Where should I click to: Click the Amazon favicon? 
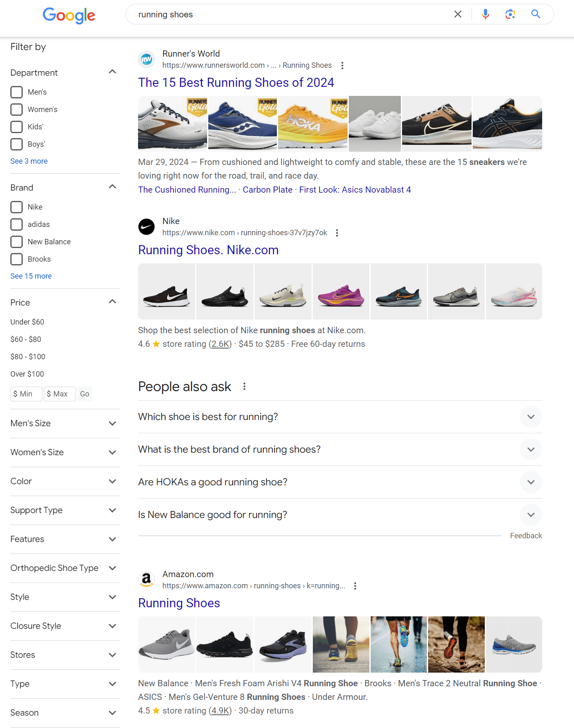146,580
